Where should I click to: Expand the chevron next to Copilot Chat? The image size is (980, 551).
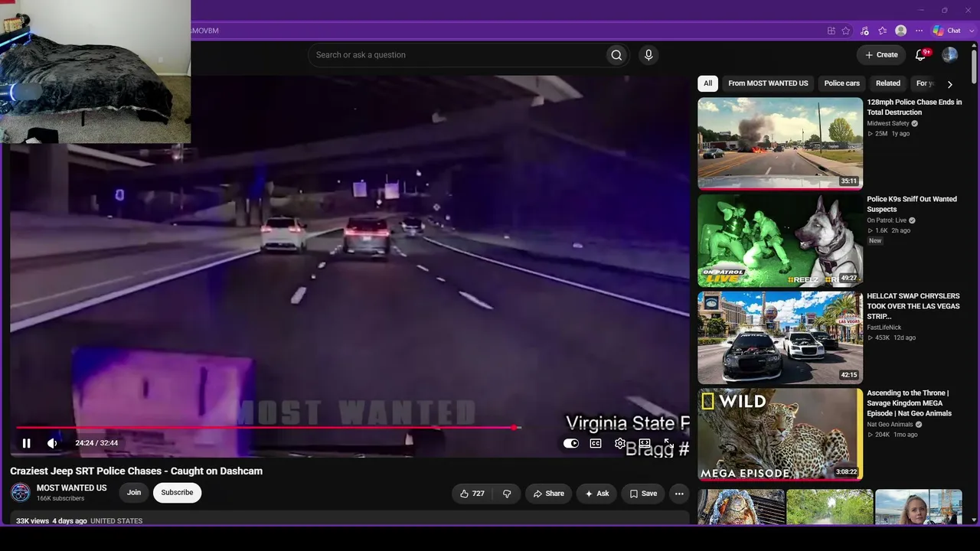pyautogui.click(x=972, y=31)
